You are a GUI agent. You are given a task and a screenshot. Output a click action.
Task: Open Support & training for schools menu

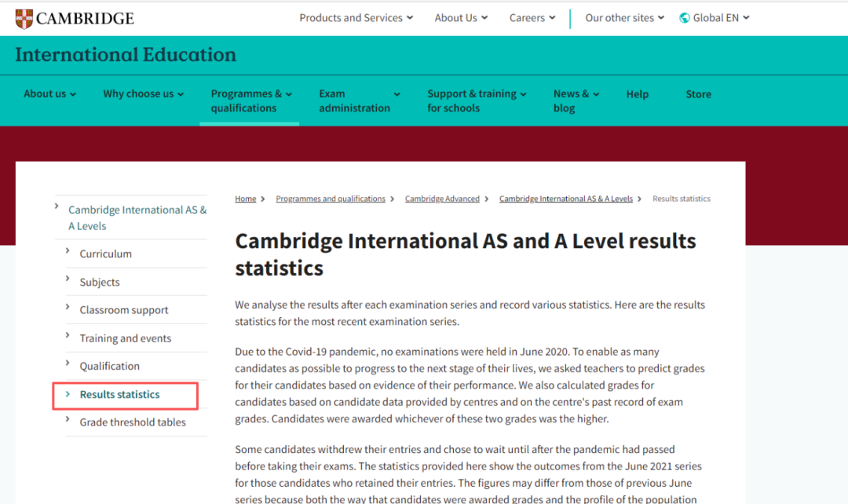click(x=476, y=100)
